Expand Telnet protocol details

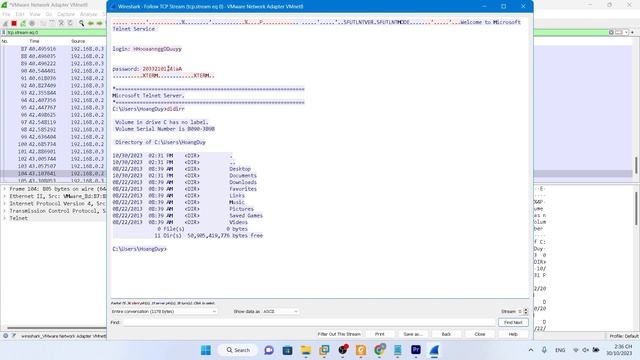(x=4, y=218)
